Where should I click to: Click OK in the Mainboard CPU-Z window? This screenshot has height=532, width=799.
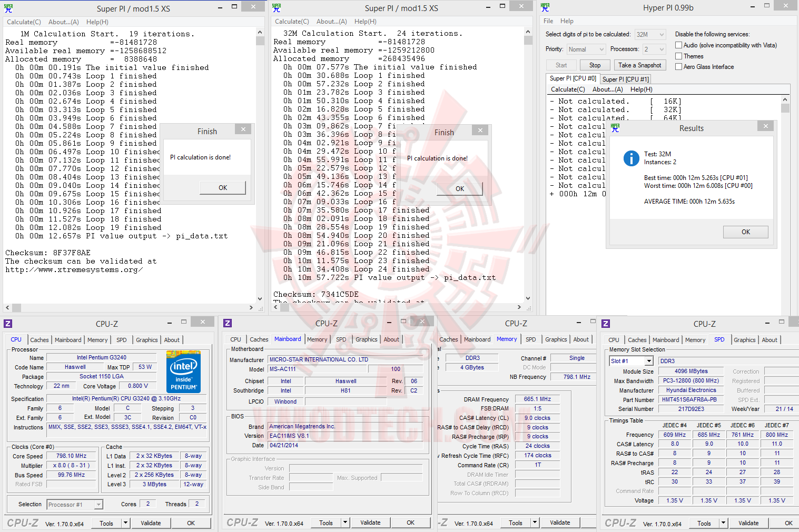point(410,523)
